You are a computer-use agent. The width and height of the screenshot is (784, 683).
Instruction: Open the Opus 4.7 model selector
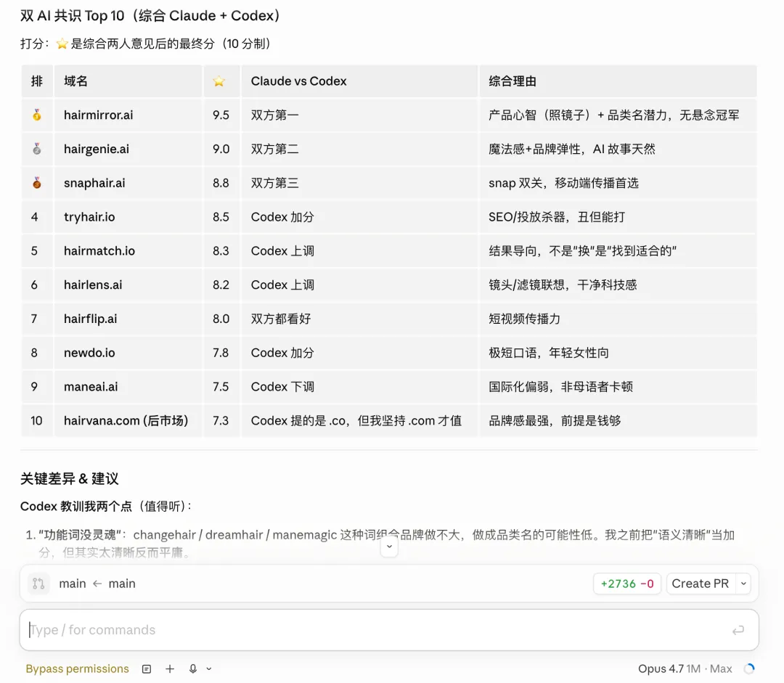[x=685, y=668]
